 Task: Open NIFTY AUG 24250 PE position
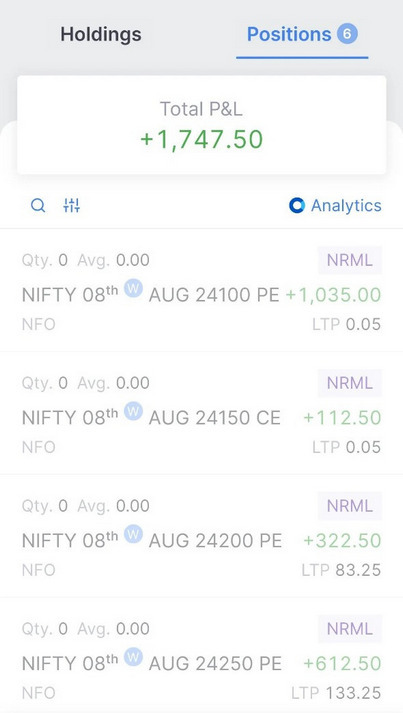coord(202,655)
